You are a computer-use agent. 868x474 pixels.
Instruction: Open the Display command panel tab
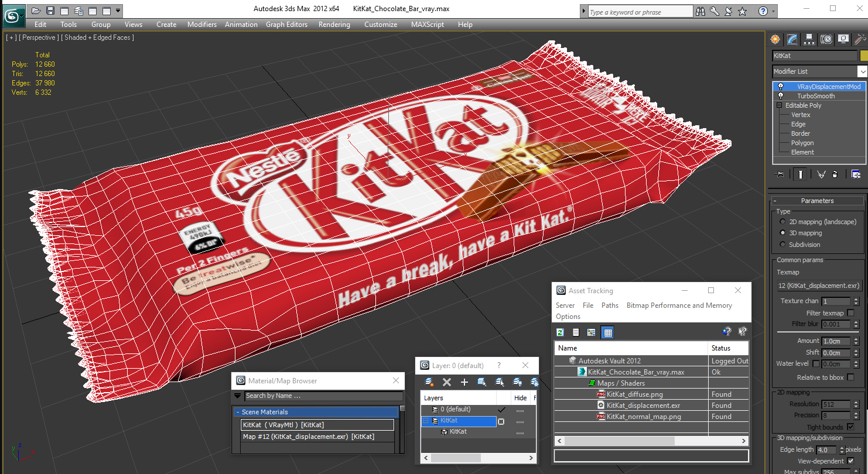point(843,39)
